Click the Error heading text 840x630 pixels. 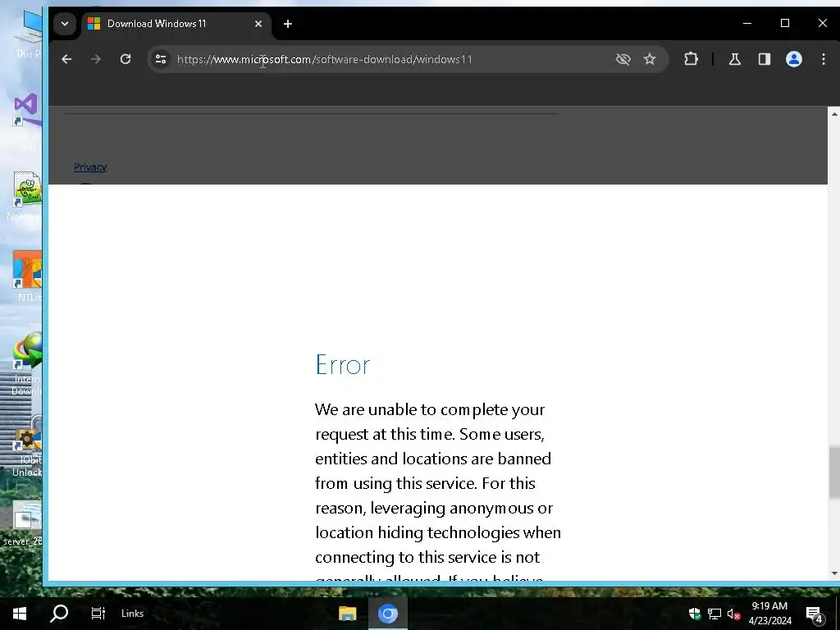point(342,365)
